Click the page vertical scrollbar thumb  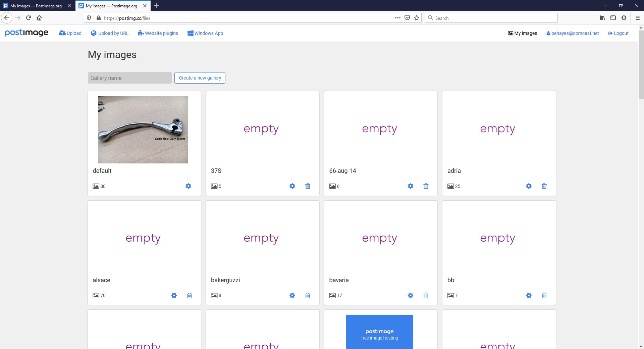[x=641, y=65]
